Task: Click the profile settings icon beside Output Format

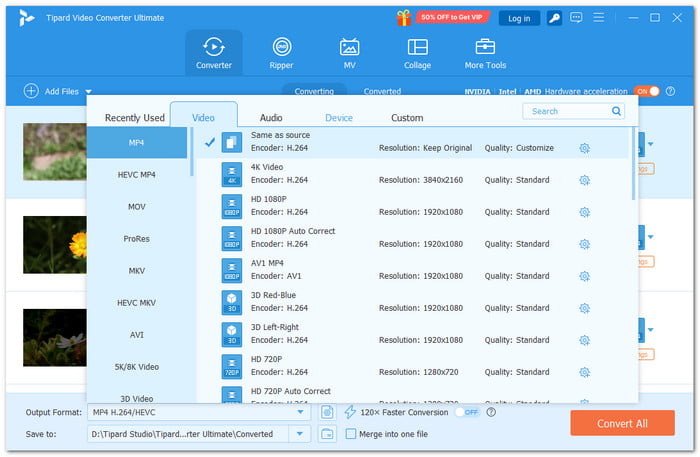Action: coord(327,412)
